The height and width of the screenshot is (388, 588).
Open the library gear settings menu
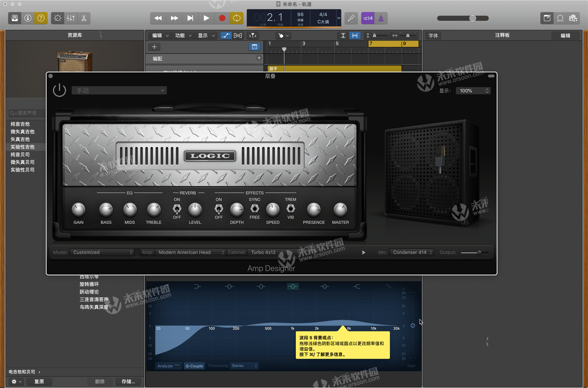point(16,381)
